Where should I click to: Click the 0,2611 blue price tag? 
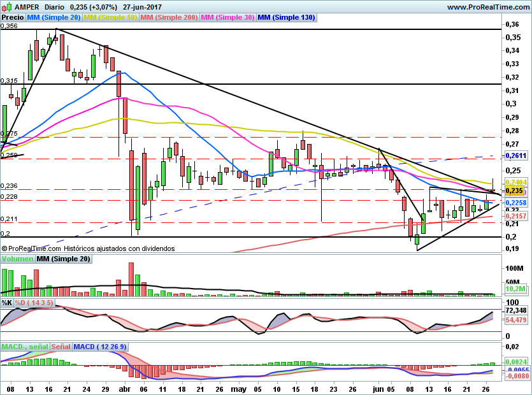(x=516, y=155)
